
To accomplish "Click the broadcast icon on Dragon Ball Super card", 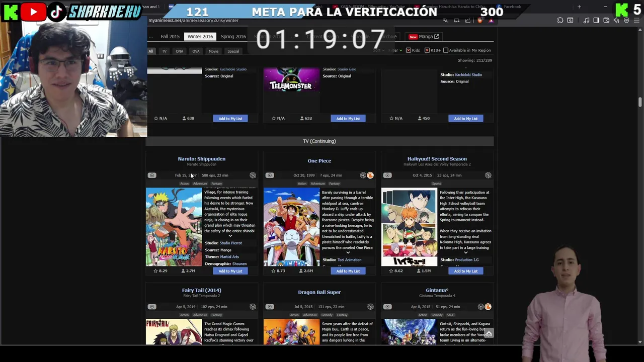I will click(370, 307).
